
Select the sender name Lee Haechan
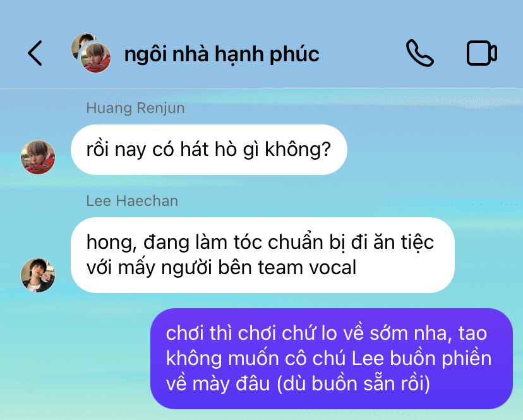[x=132, y=201]
